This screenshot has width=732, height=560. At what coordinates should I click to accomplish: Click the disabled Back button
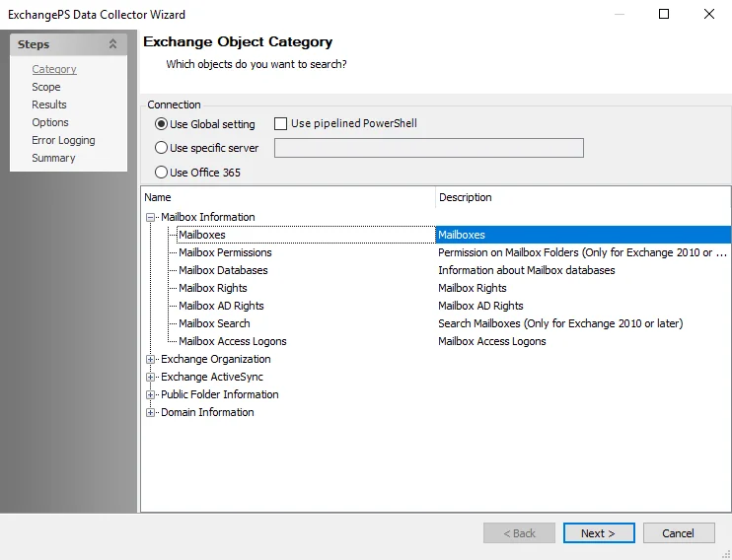(x=519, y=533)
